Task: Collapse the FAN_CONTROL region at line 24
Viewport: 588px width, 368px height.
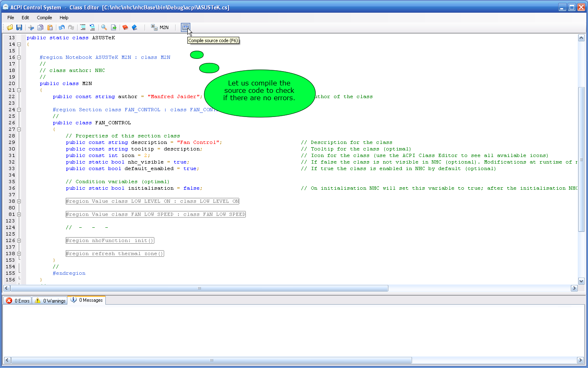Action: [19, 110]
